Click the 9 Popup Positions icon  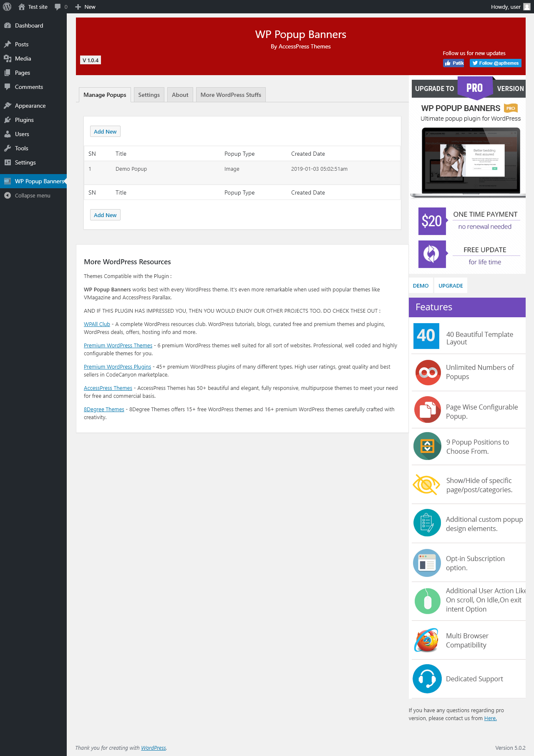pyautogui.click(x=427, y=446)
